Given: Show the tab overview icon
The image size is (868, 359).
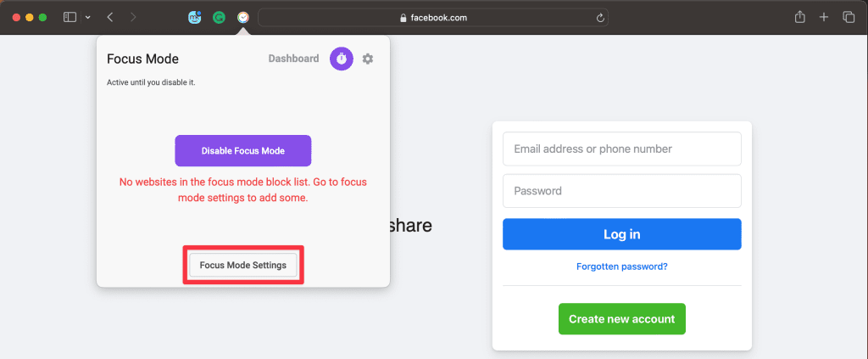Looking at the screenshot, I should 849,17.
